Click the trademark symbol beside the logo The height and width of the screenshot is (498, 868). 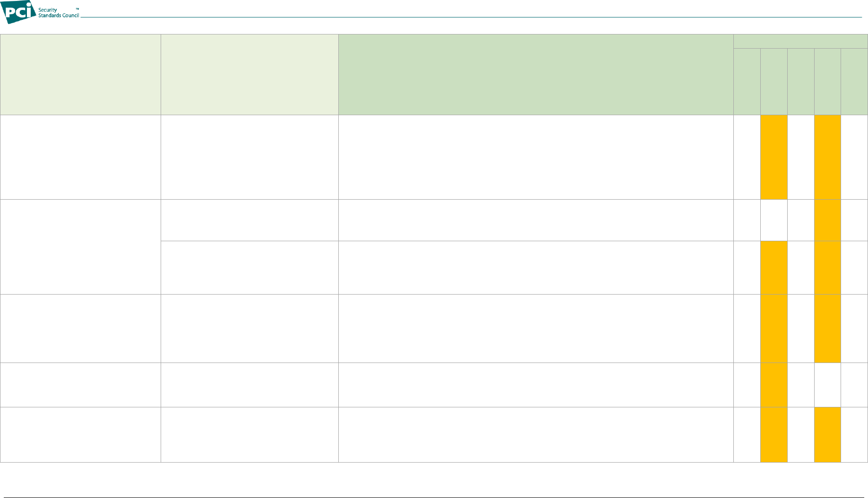tap(77, 9)
